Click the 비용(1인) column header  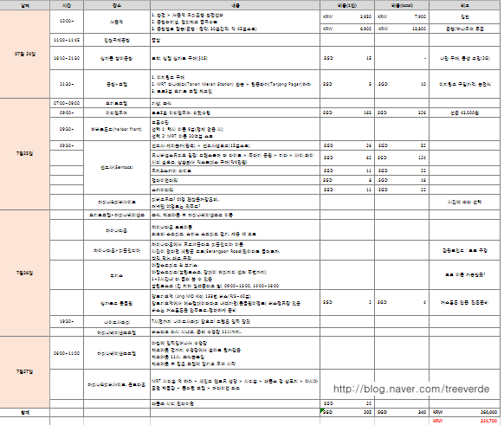[347, 5]
